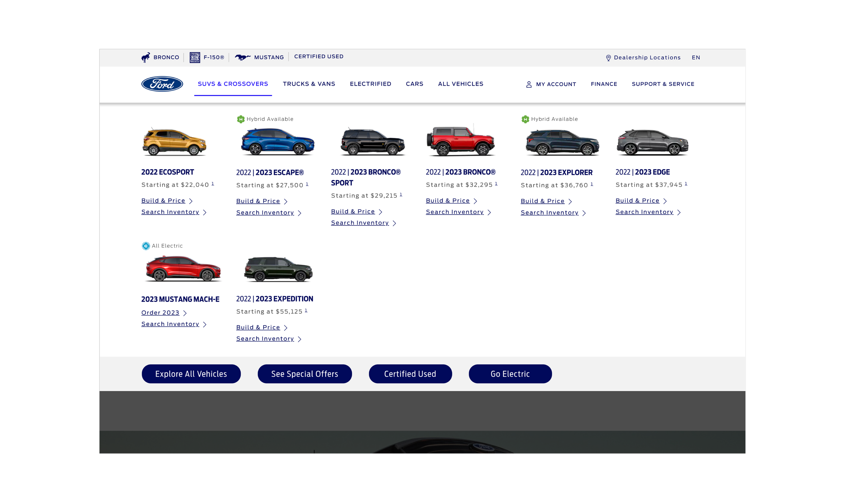
Task: Expand the Cars navigation menu
Action: coord(415,84)
